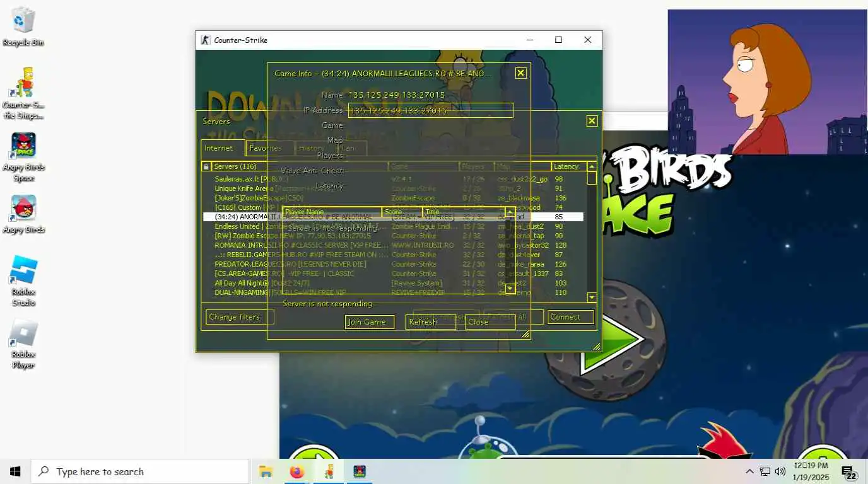Open Counter-Strike the Simpsons desktop shortcut
This screenshot has height=484, width=868.
coord(23,93)
